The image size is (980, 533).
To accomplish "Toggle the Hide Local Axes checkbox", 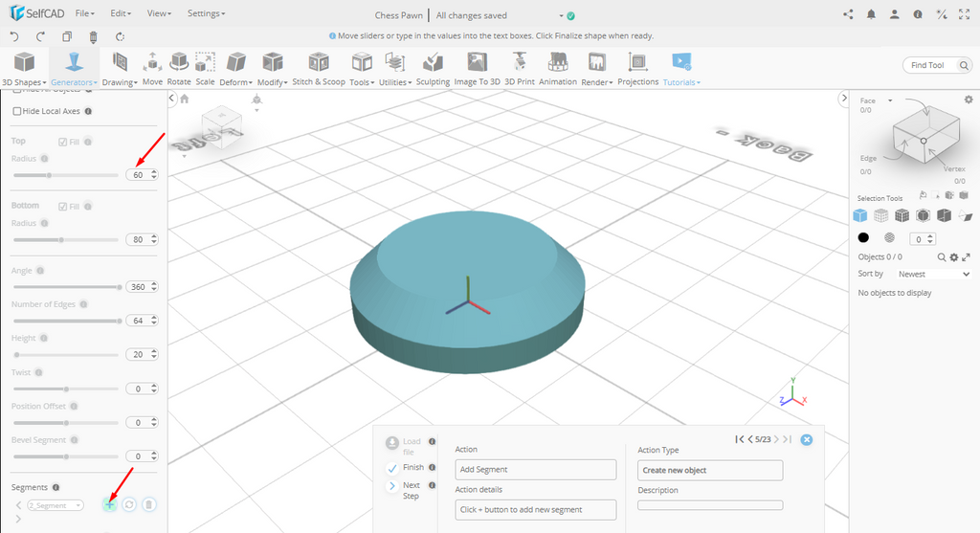I will [16, 111].
